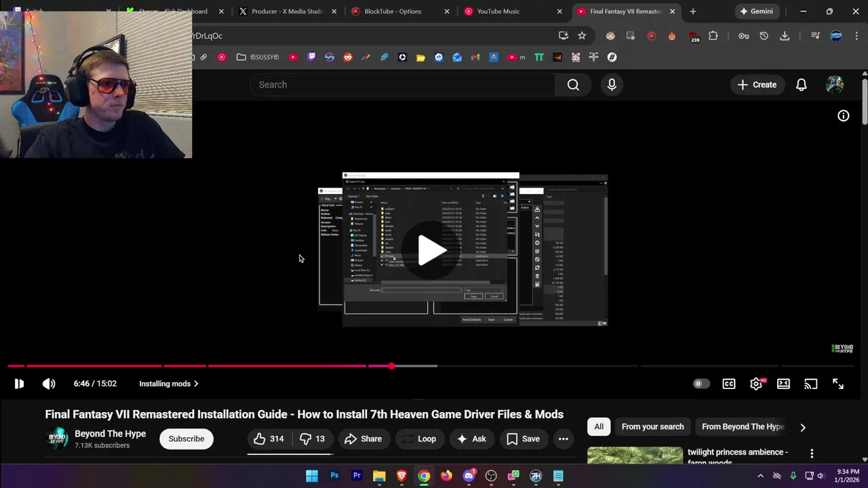Open the Gemini button in Chrome
The height and width of the screenshot is (488, 868).
click(757, 12)
